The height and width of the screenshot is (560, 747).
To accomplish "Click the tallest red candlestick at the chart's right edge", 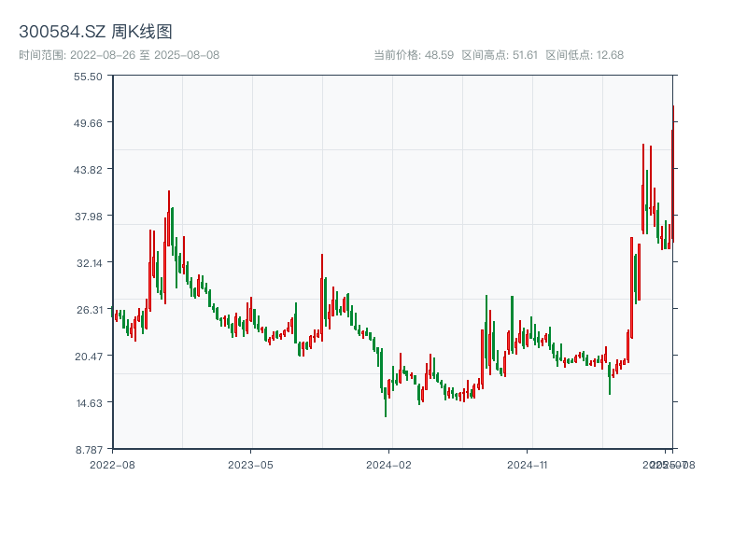I will tap(673, 174).
